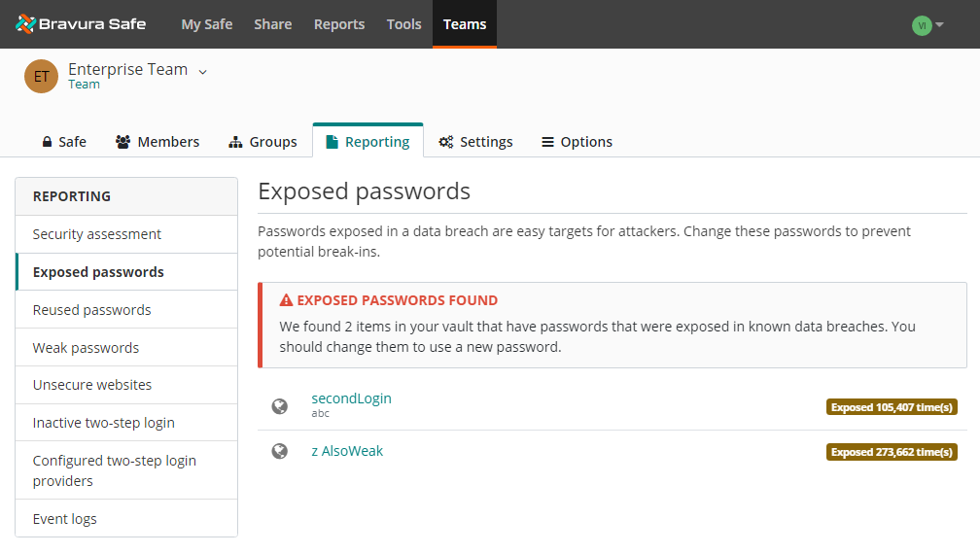The width and height of the screenshot is (980, 554).
Task: Click the Bravura Safe logo
Action: pos(81,24)
